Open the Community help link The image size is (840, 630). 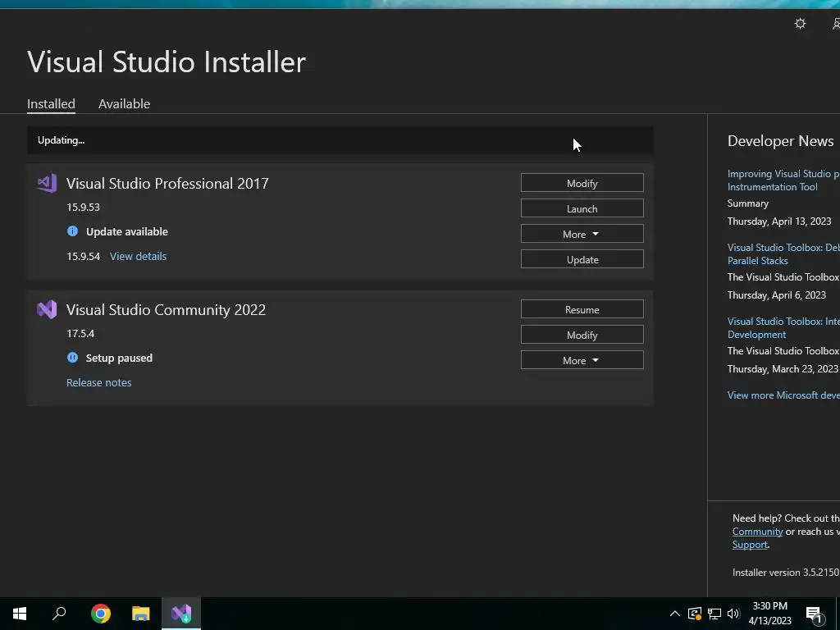pos(757,532)
